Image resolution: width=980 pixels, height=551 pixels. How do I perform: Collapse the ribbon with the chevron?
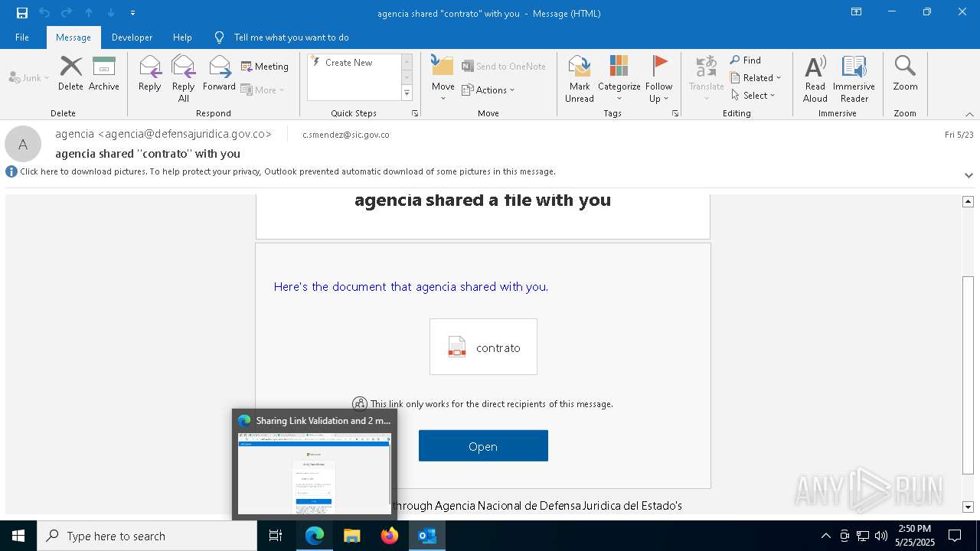969,114
